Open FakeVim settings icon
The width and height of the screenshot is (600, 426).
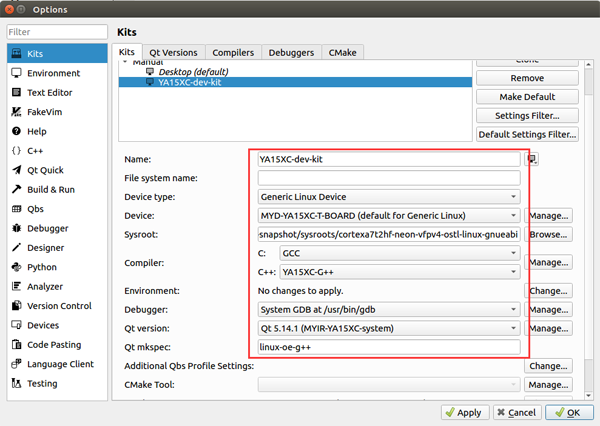point(16,112)
